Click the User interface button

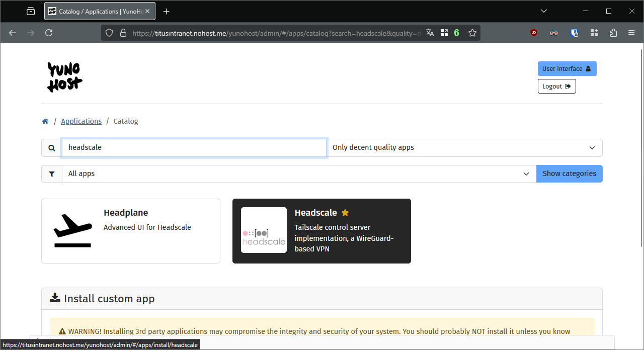click(x=567, y=69)
